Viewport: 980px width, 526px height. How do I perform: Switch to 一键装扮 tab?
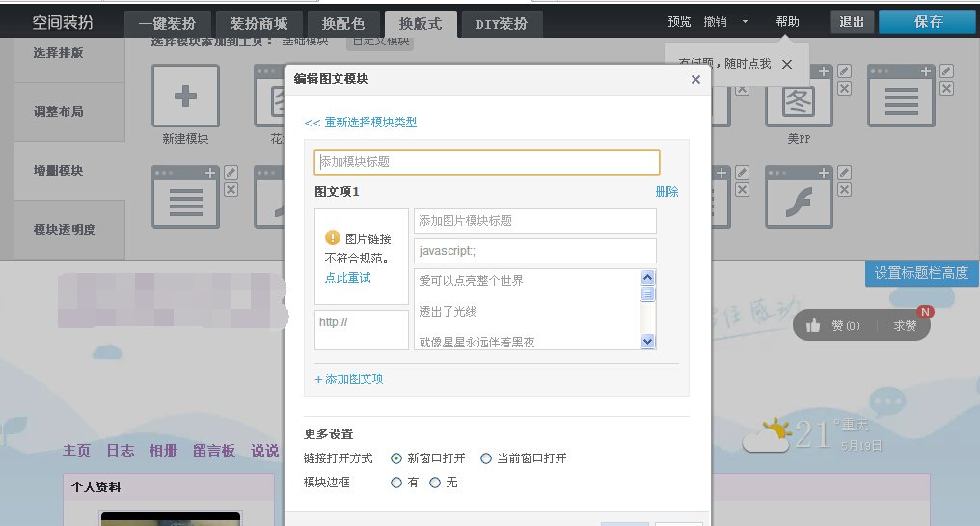pyautogui.click(x=167, y=24)
